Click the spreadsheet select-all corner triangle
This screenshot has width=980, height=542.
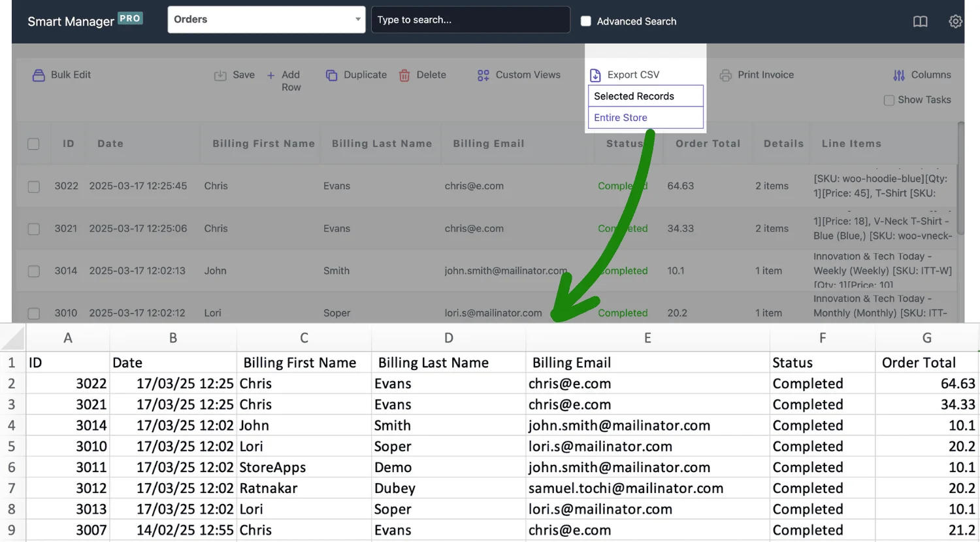point(12,338)
